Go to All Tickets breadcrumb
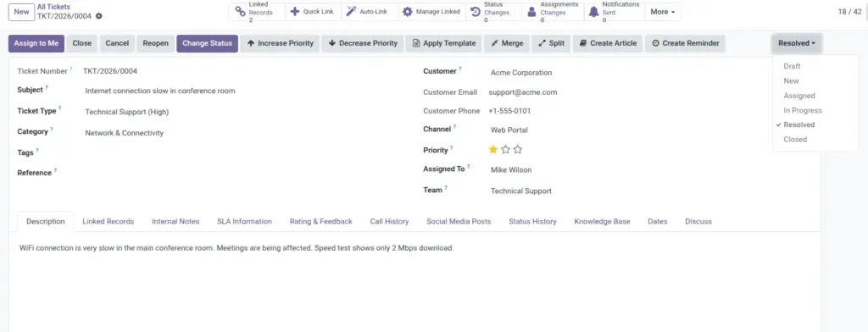 [x=53, y=7]
